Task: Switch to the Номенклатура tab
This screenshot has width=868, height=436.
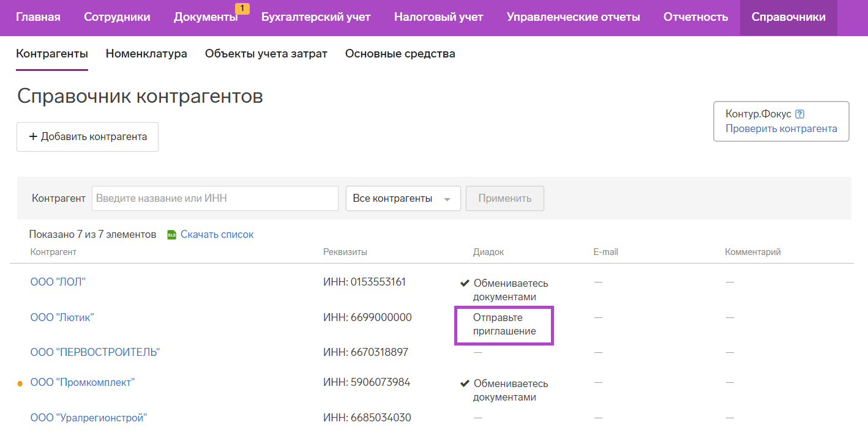Action: tap(146, 54)
